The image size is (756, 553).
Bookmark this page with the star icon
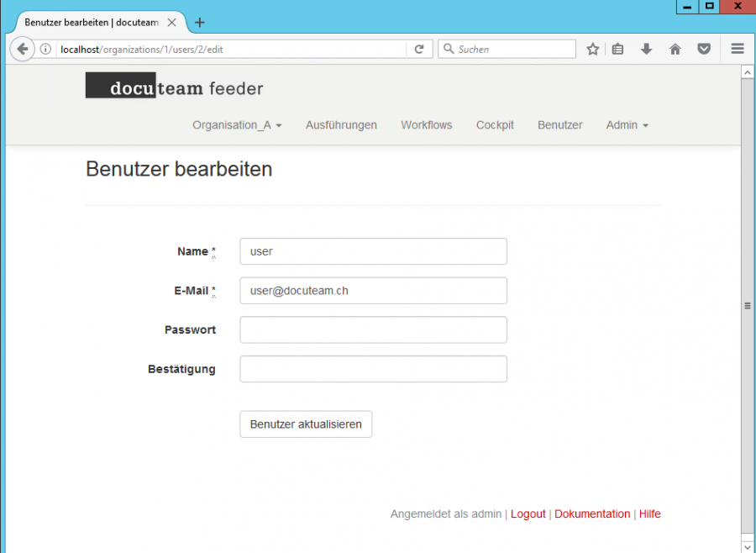point(592,49)
